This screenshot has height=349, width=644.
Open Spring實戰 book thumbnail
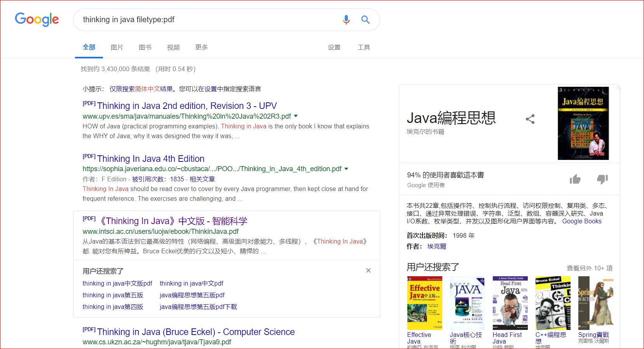[x=595, y=303]
